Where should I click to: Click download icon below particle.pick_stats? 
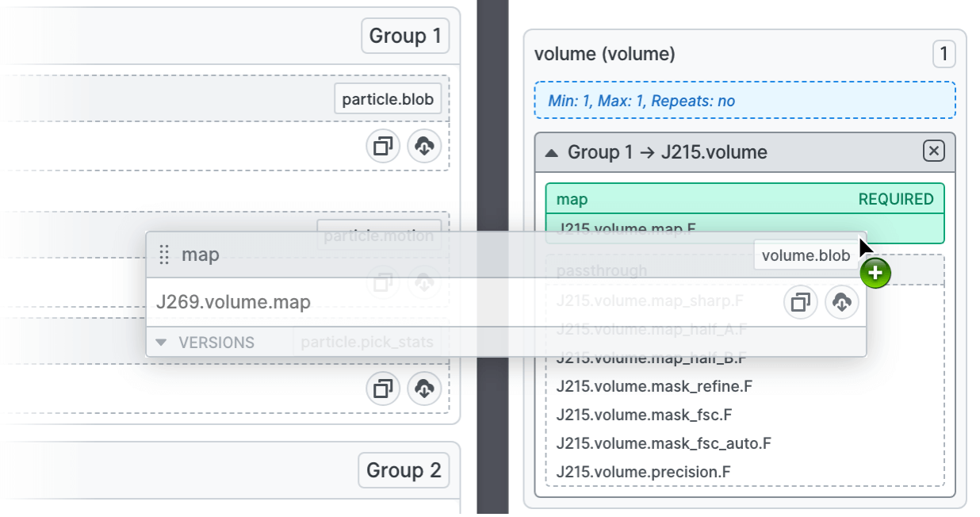424,389
